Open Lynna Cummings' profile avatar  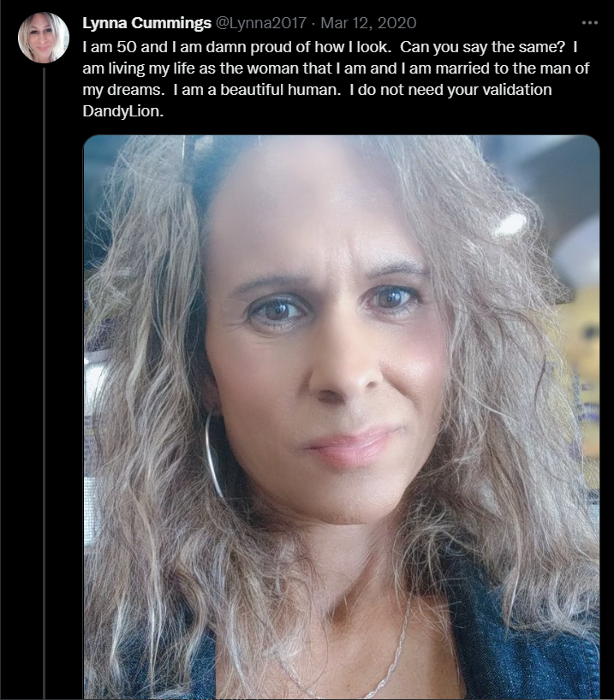[44, 38]
